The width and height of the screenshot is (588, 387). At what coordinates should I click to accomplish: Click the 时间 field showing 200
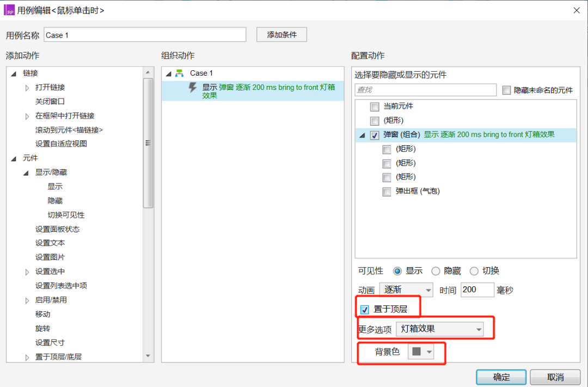pyautogui.click(x=477, y=290)
